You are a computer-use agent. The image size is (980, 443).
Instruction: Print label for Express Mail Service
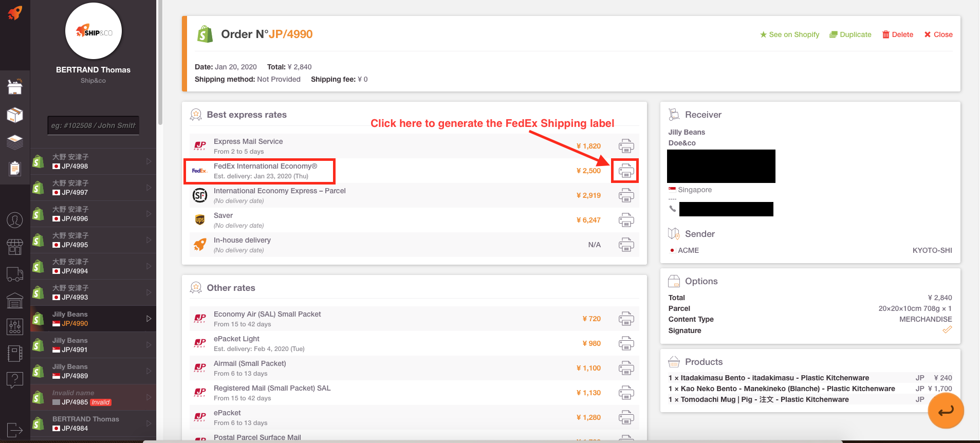click(626, 146)
